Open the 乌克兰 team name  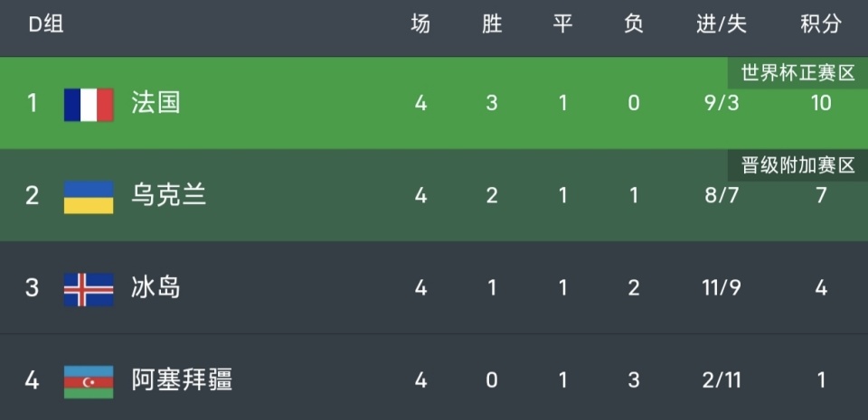tap(168, 195)
